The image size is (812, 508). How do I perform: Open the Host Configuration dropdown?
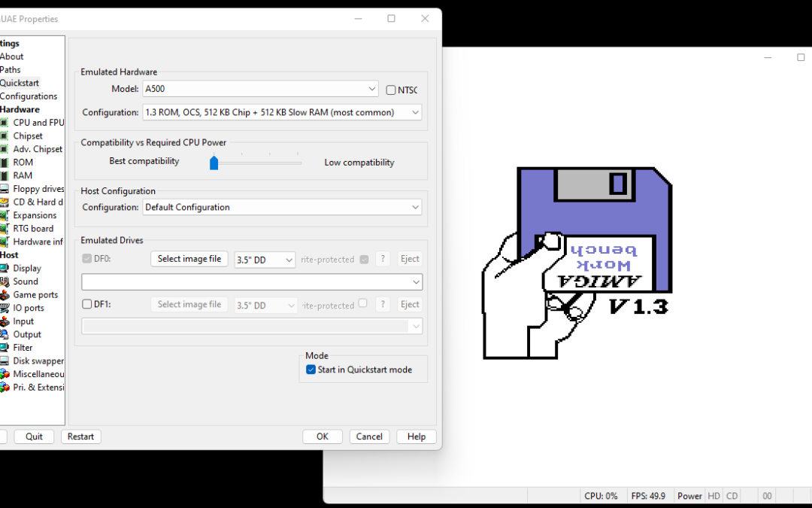[x=282, y=208]
